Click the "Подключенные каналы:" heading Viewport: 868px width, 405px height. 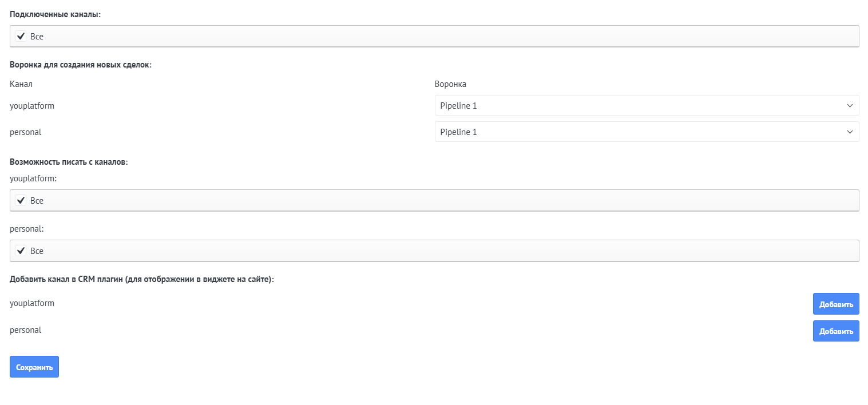pos(55,14)
